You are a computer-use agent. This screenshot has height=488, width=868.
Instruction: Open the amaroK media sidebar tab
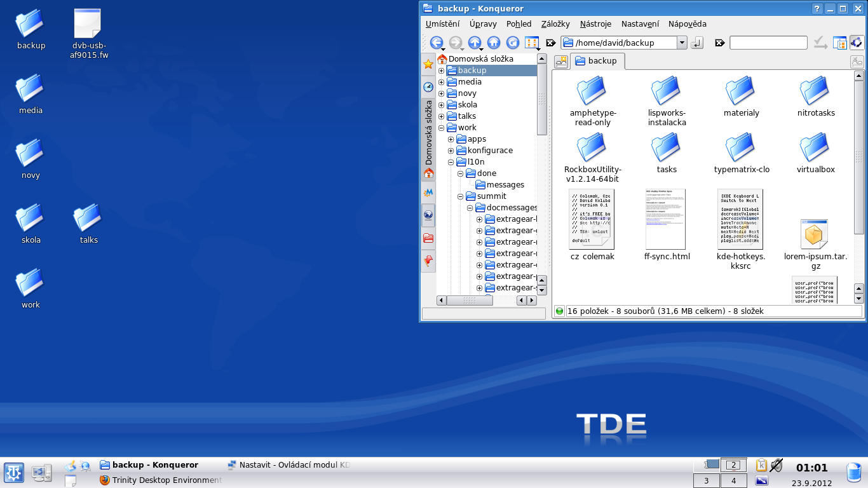[x=428, y=192]
